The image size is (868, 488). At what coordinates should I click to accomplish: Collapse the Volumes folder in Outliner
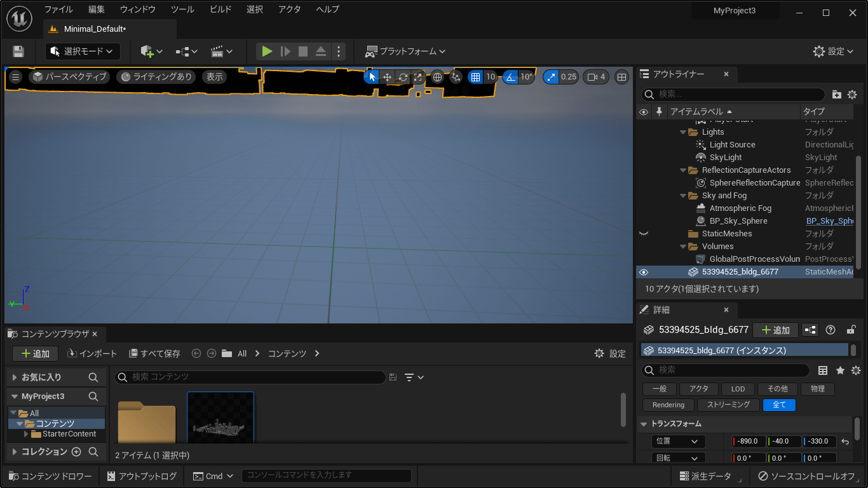[x=683, y=247]
